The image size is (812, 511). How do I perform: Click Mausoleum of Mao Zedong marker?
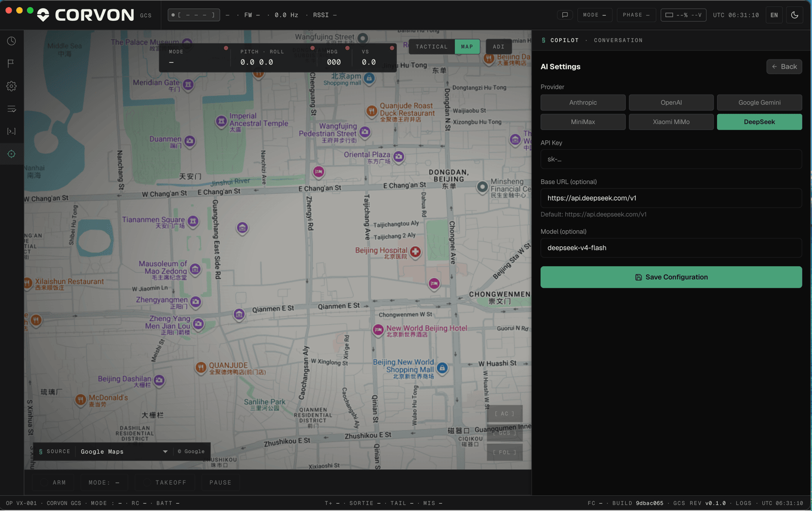click(x=195, y=269)
